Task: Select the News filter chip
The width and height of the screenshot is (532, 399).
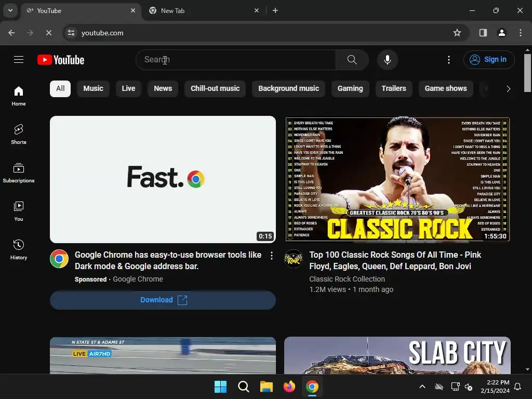Action: pyautogui.click(x=163, y=88)
